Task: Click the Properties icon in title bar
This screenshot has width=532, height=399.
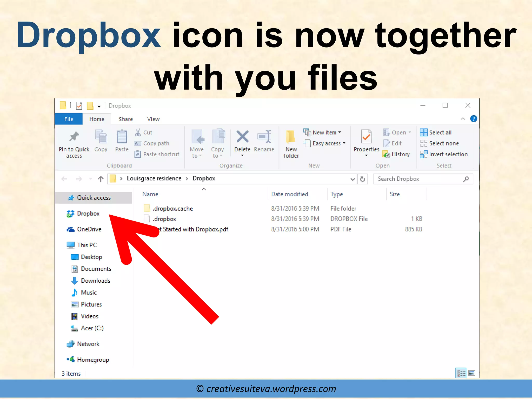Action: (x=79, y=106)
